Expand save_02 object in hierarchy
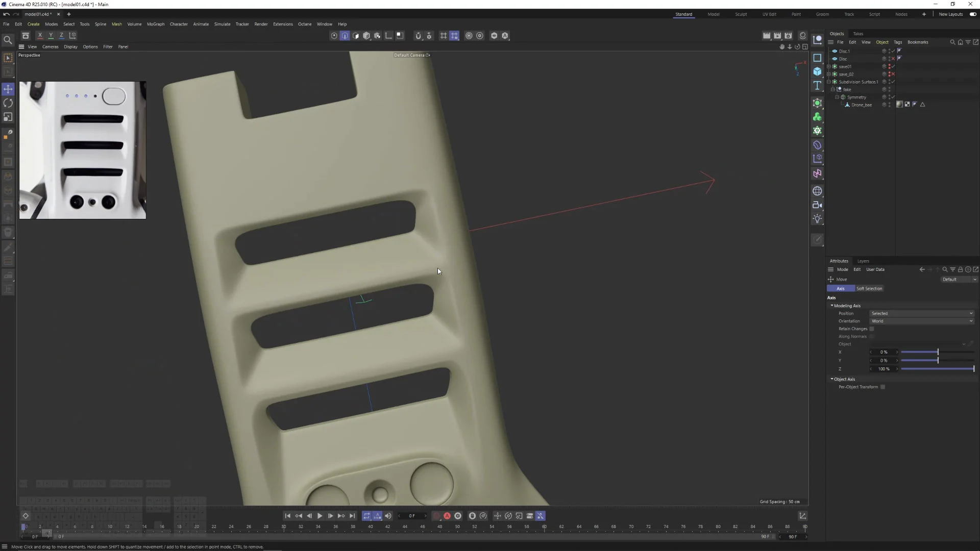 [x=829, y=74]
